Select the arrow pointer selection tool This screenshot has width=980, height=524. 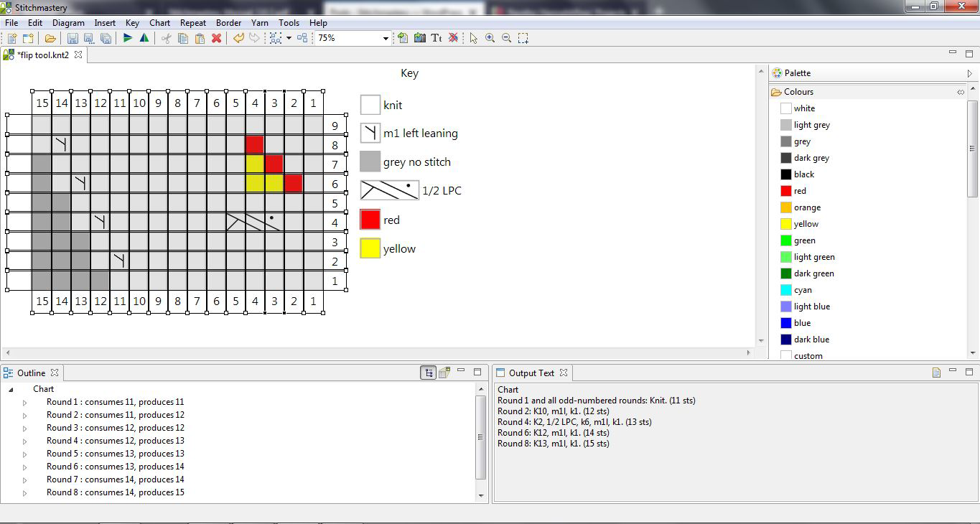coord(473,38)
